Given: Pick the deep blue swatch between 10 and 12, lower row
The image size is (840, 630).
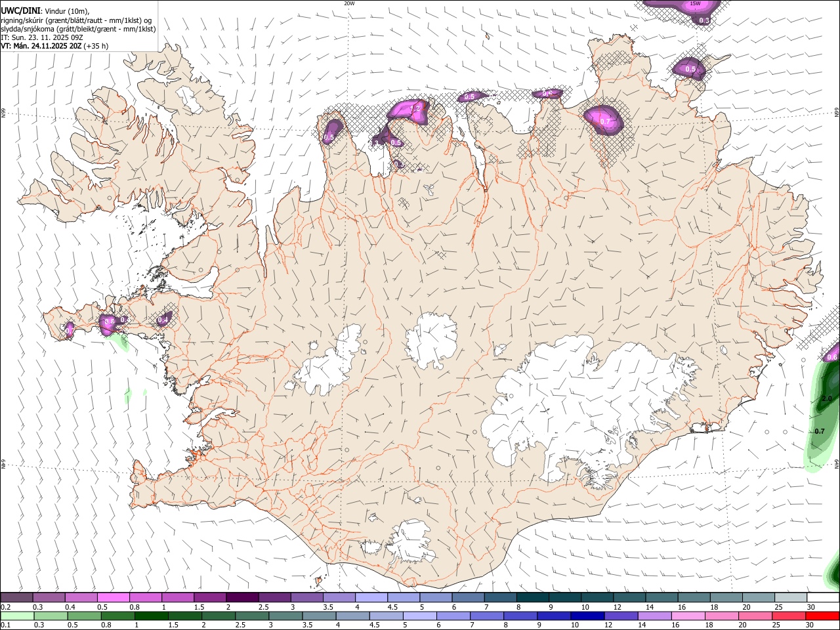Looking at the screenshot, I should [587, 616].
